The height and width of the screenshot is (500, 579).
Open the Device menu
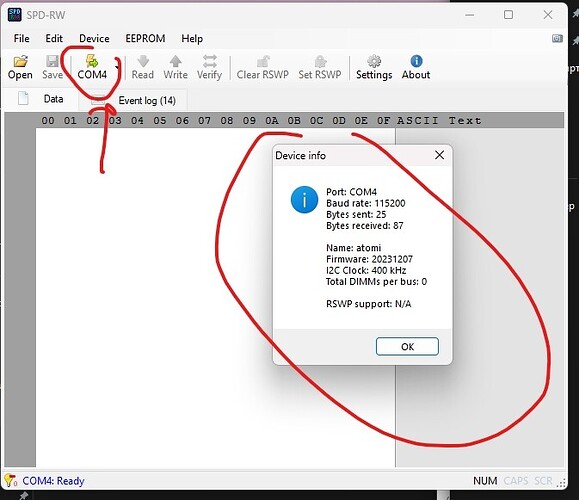tap(94, 38)
